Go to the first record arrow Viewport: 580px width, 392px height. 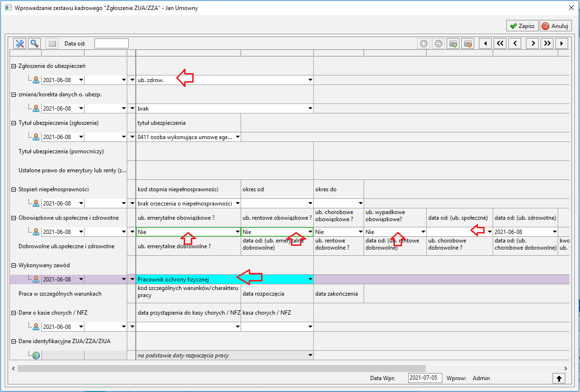(485, 44)
